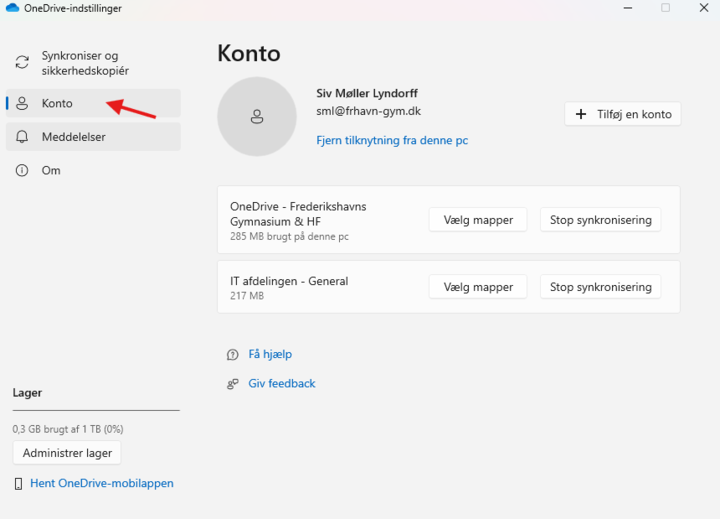The height and width of the screenshot is (519, 720).
Task: Click the sync arrows icon in sidebar
Action: pos(22,63)
